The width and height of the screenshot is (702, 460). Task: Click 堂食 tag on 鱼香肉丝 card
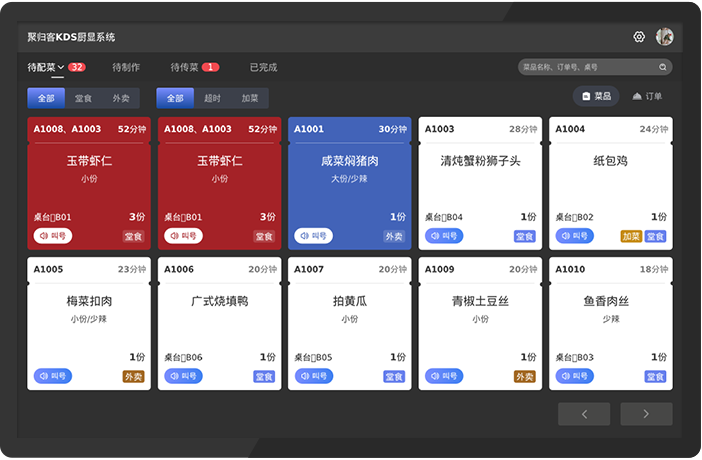point(655,377)
